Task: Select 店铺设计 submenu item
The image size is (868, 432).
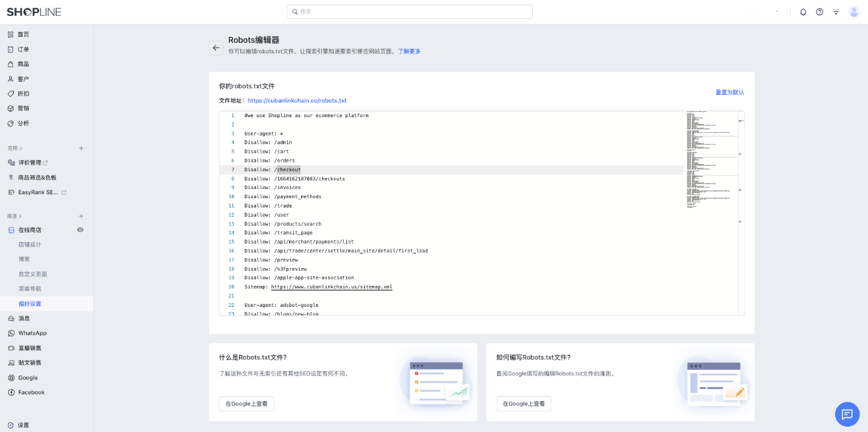Action: point(30,244)
